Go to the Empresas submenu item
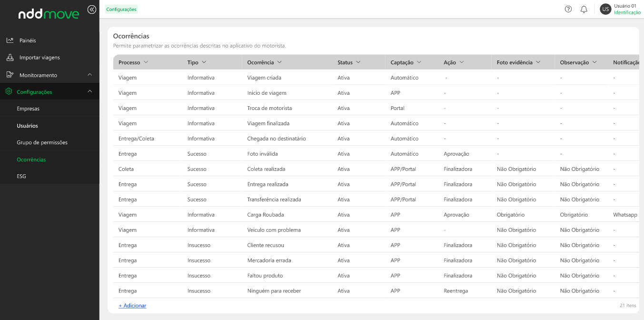Viewport: 644px width, 320px height. (x=28, y=109)
